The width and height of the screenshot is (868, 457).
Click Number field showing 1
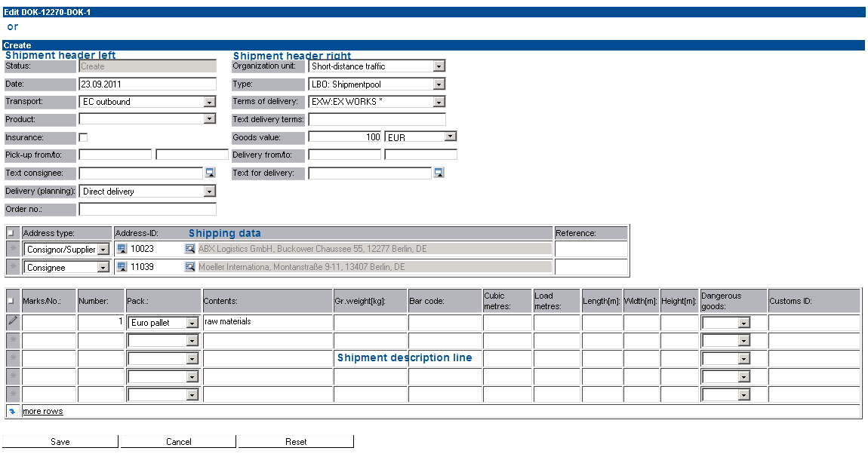click(101, 322)
